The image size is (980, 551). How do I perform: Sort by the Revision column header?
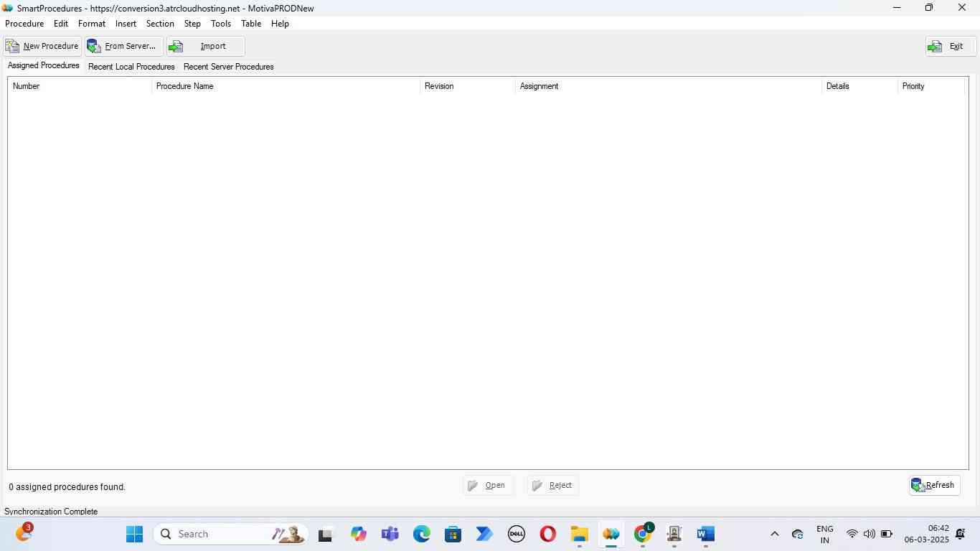coord(468,86)
